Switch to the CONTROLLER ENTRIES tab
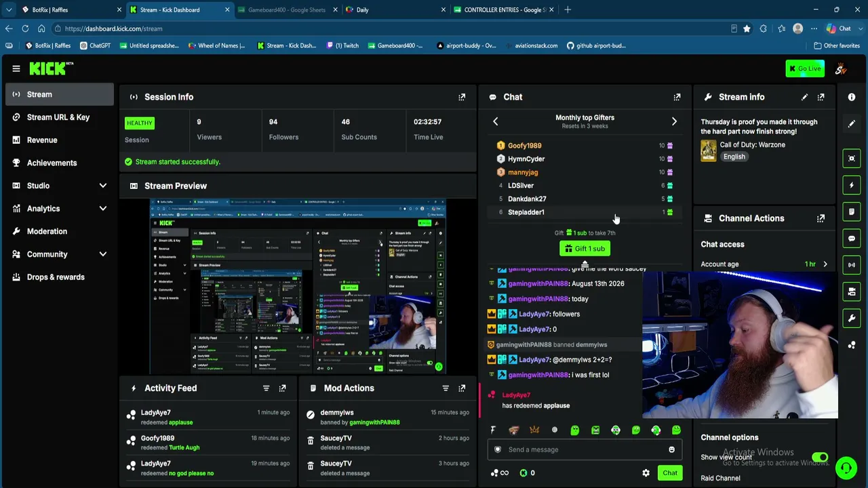This screenshot has width=868, height=488. pos(505,9)
